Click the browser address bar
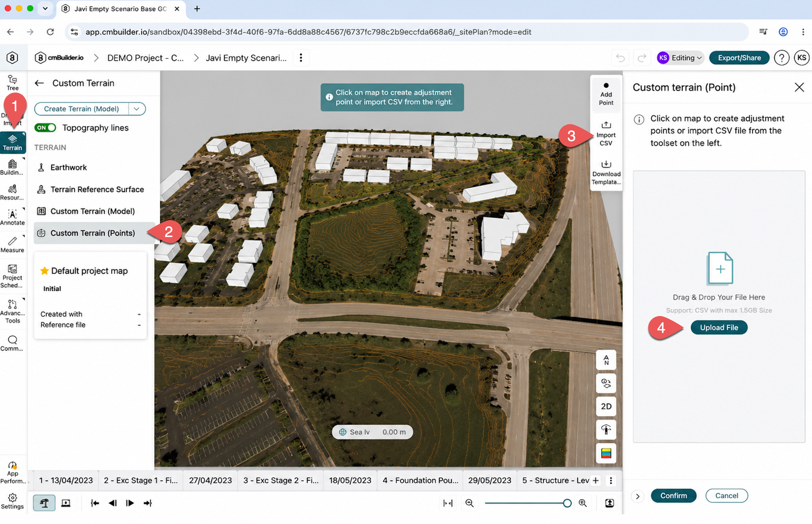Image resolution: width=812 pixels, height=524 pixels. (x=407, y=32)
